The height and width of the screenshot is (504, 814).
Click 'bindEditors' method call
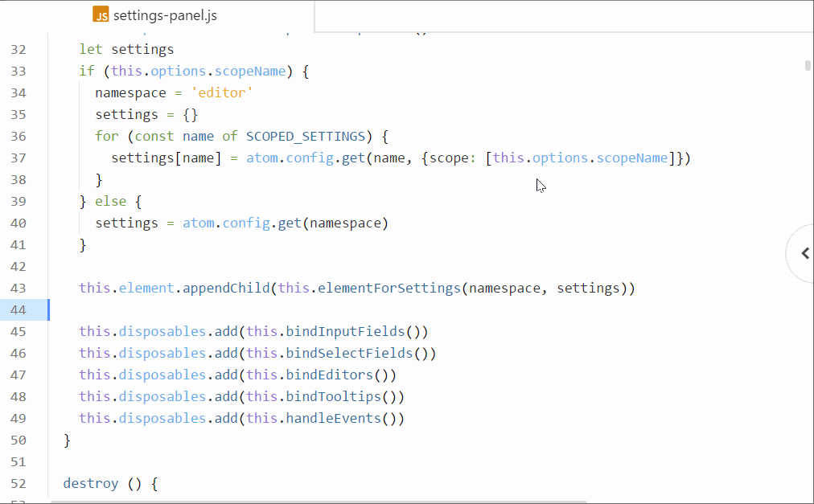point(330,375)
